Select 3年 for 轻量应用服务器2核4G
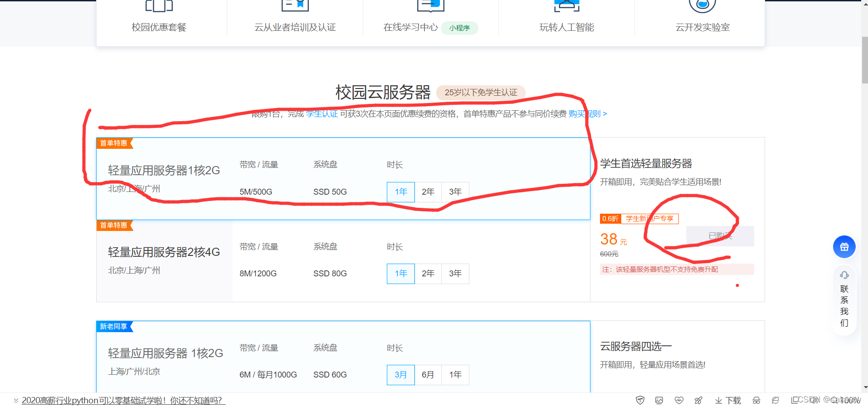 455,274
